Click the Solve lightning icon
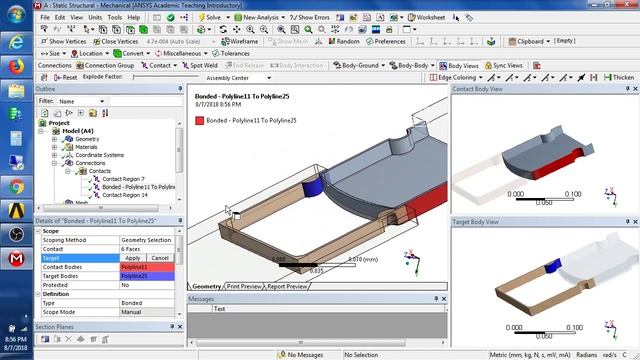The width and height of the screenshot is (640, 360). 202,18
